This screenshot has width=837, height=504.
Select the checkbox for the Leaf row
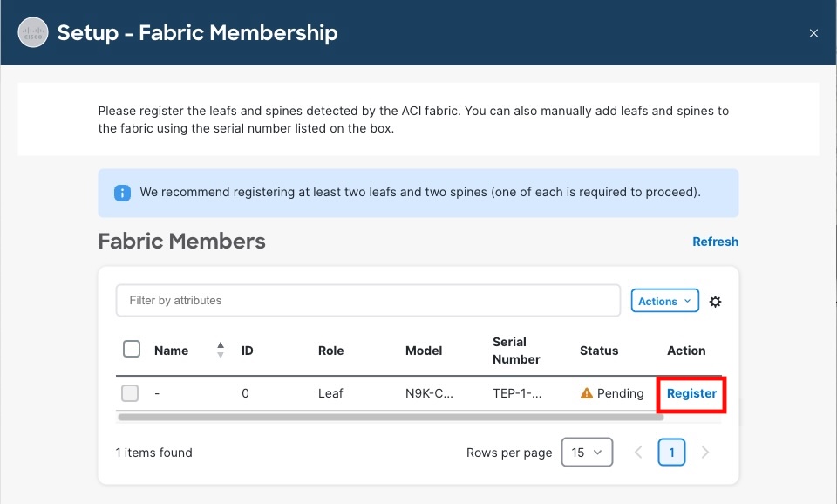pyautogui.click(x=130, y=393)
